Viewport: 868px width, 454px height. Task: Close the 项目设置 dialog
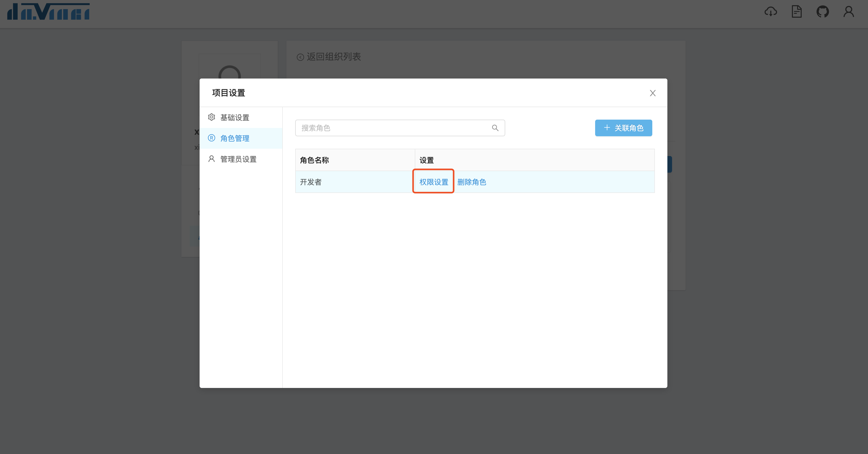(x=653, y=93)
